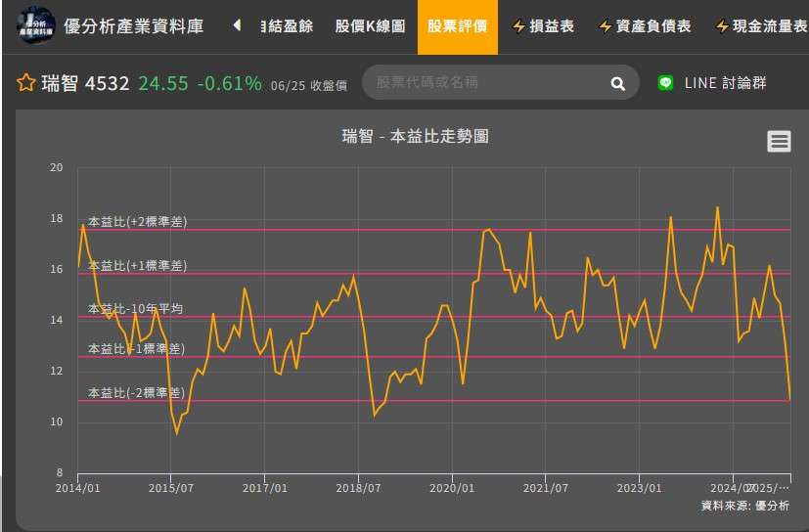
Task: Click the 24.55 closing price
Action: (163, 83)
